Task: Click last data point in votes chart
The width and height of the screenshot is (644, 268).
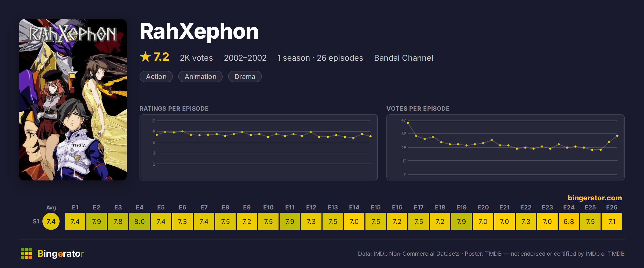Action: [617, 136]
